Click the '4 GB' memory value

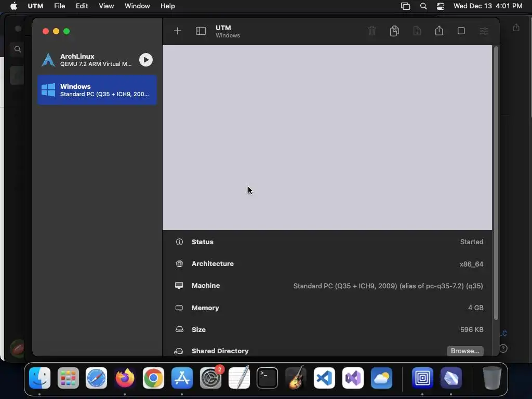[x=476, y=308]
